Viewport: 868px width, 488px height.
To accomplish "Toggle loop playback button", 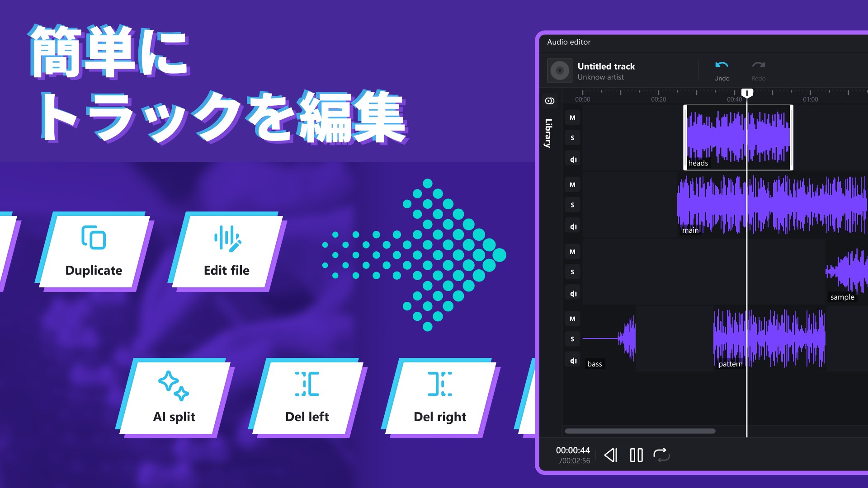I will [661, 455].
